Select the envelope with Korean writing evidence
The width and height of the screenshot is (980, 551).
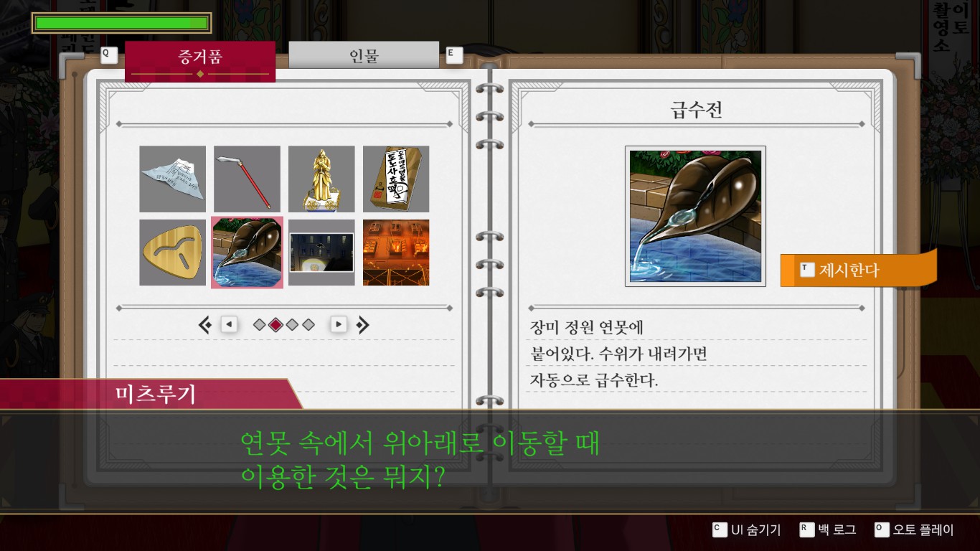tap(396, 179)
